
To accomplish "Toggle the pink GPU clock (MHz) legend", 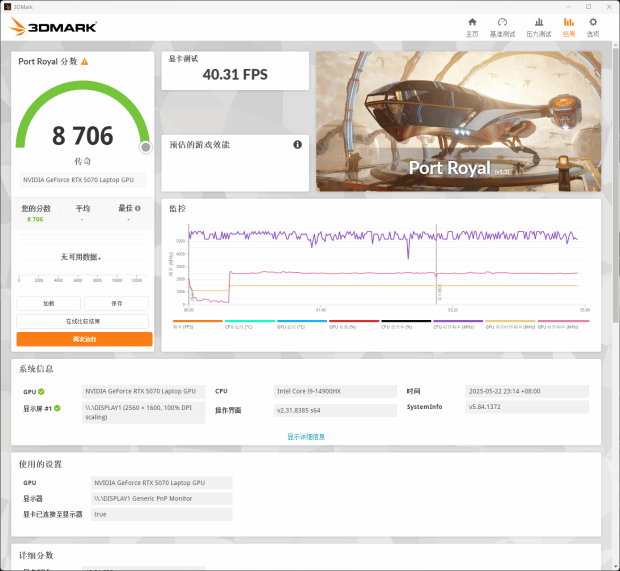I will [563, 324].
